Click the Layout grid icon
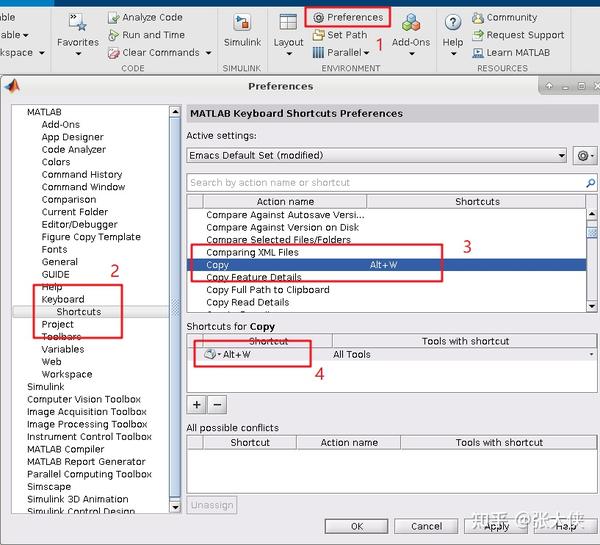 288,22
